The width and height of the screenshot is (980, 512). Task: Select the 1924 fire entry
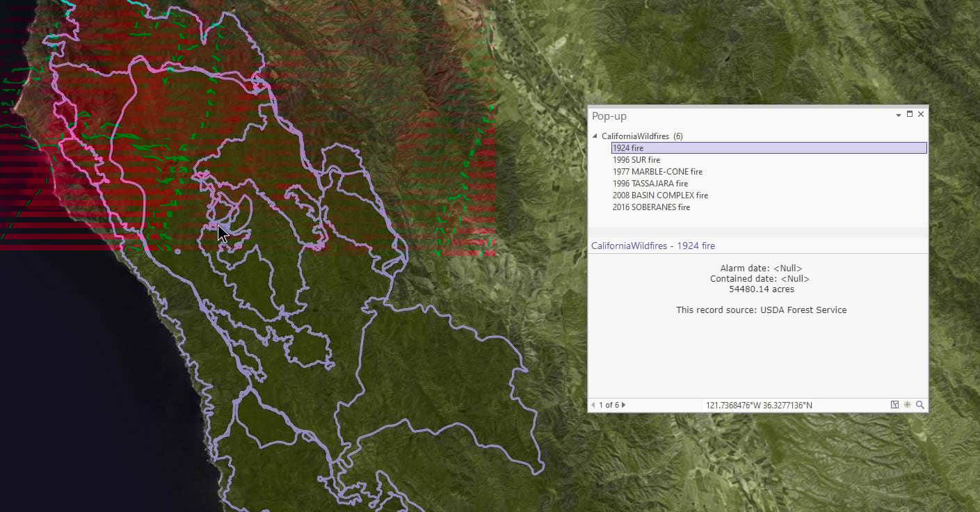[769, 148]
